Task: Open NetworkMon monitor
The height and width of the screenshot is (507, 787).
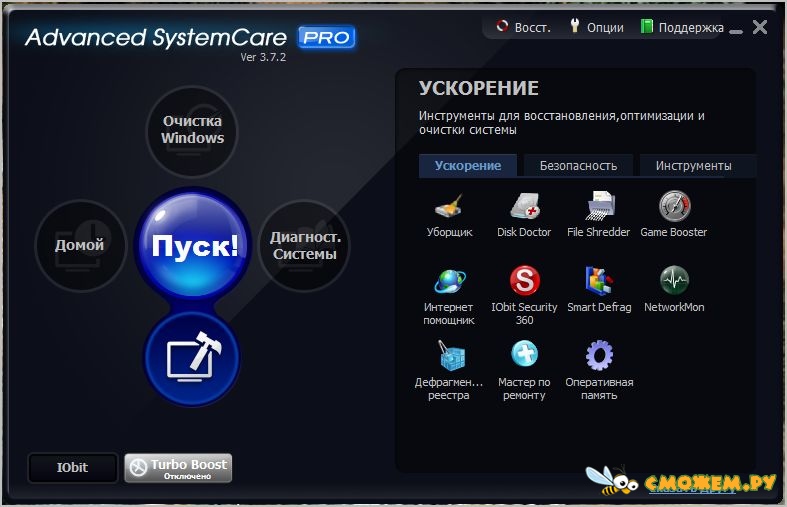Action: pyautogui.click(x=674, y=290)
